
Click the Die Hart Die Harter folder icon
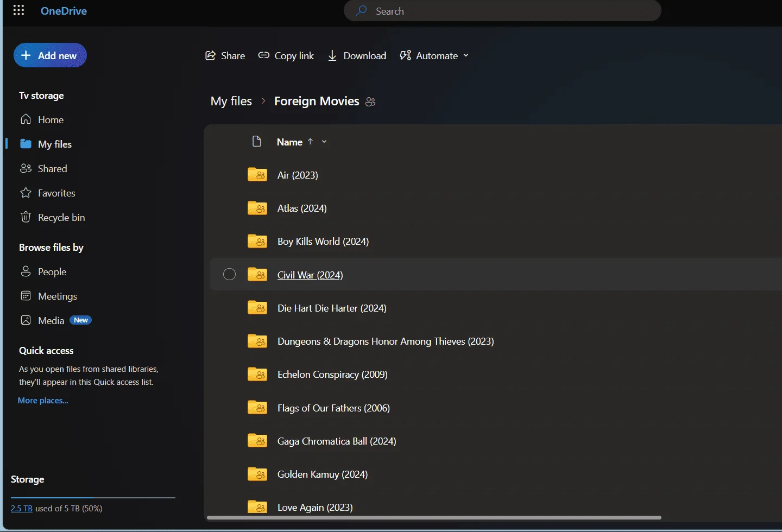(257, 308)
